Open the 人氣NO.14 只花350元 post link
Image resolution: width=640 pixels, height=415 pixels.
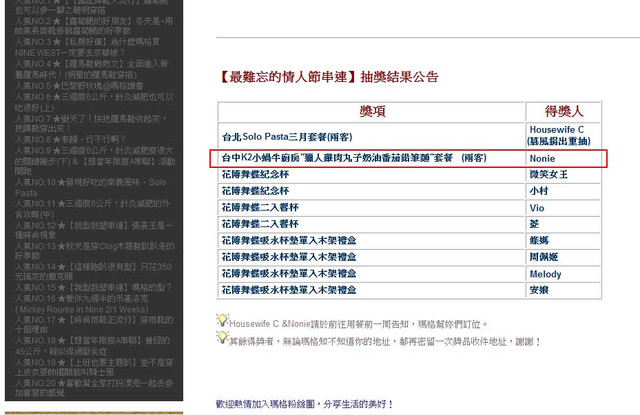pos(93,271)
